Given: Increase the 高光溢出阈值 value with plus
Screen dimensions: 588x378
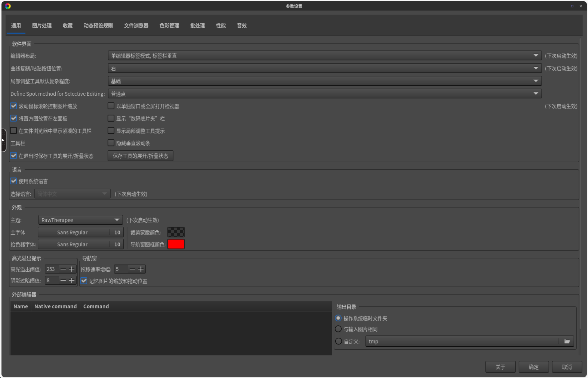Looking at the screenshot, I should (72, 269).
